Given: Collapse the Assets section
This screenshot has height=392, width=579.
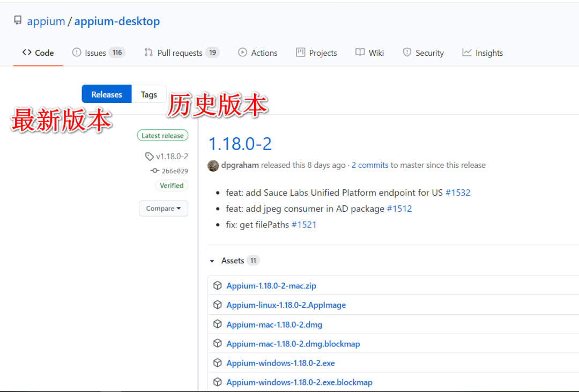Looking at the screenshot, I should click(212, 261).
